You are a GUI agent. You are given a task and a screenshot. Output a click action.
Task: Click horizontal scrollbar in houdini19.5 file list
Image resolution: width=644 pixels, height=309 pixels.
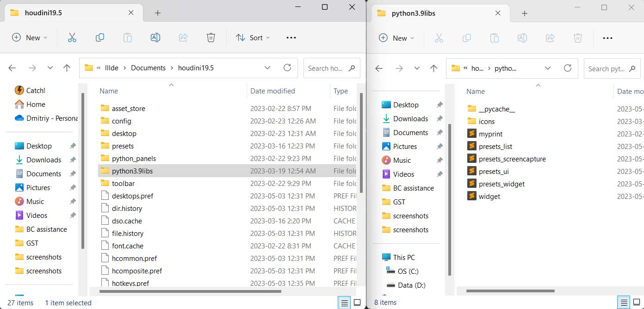(191, 291)
